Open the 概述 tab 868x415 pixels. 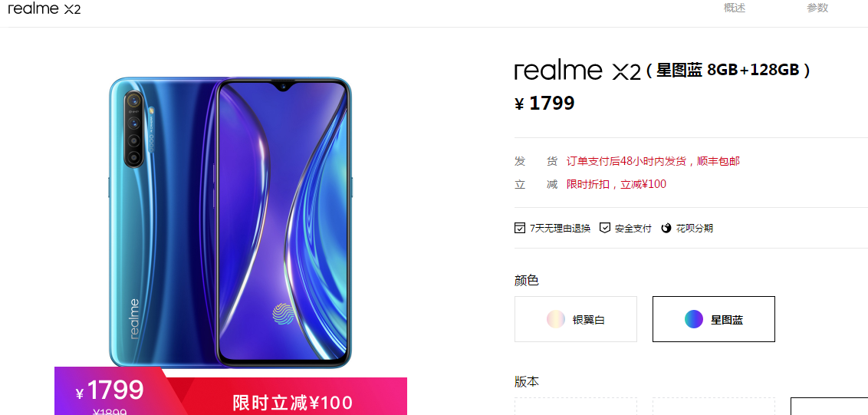coord(735,8)
